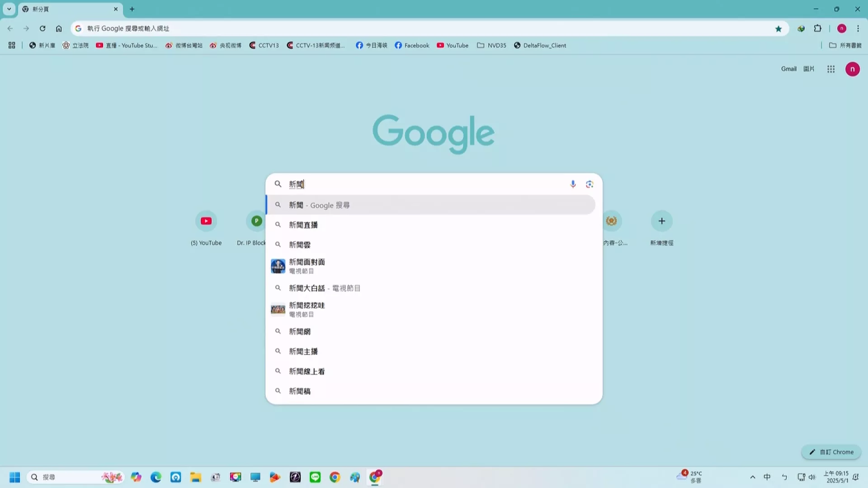Open Google Lens image search icon
This screenshot has width=868, height=488.
tap(590, 184)
